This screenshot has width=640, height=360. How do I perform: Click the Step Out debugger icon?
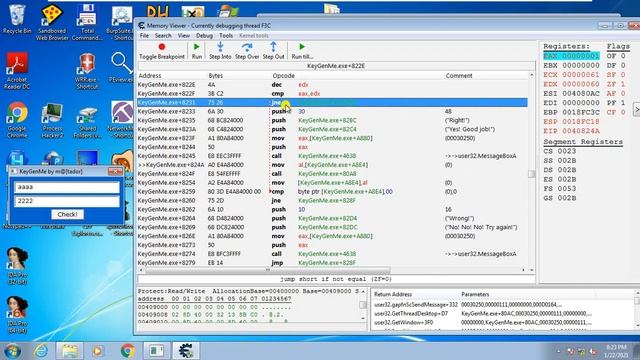coord(273,51)
